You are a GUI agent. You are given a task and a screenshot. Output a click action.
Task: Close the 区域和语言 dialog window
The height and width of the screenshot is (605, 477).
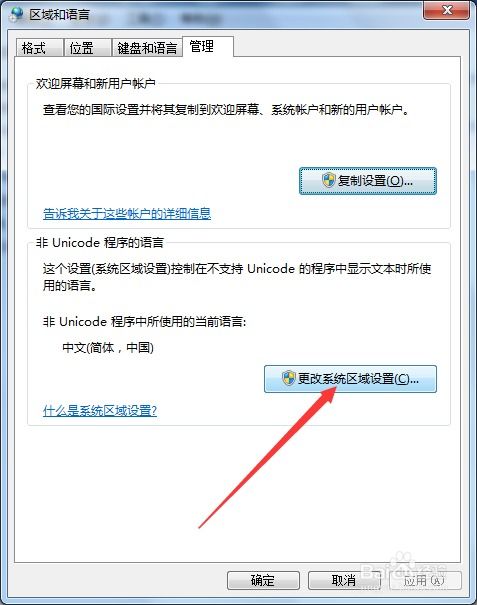coord(447,10)
